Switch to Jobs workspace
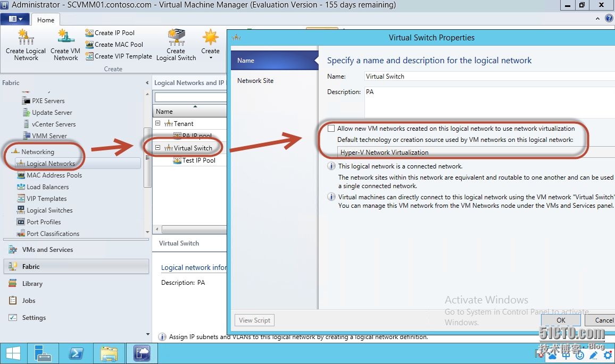The width and height of the screenshot is (615, 364). point(76,301)
